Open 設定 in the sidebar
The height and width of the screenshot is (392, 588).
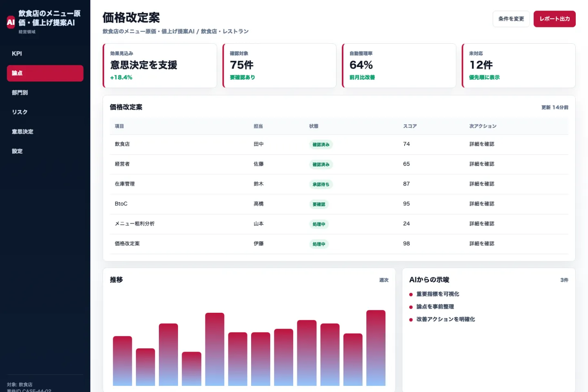click(x=45, y=151)
